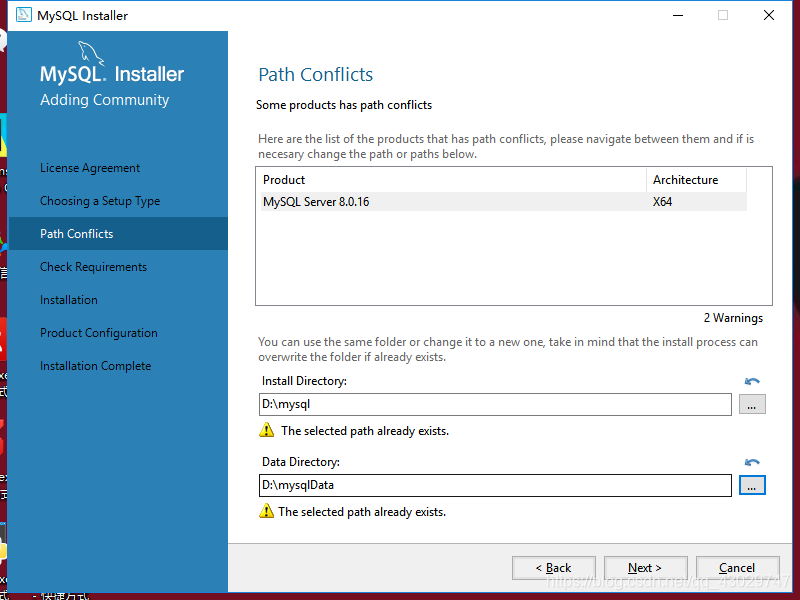This screenshot has height=600, width=800.
Task: Browse for the Data Directory folder
Action: pyautogui.click(x=752, y=485)
